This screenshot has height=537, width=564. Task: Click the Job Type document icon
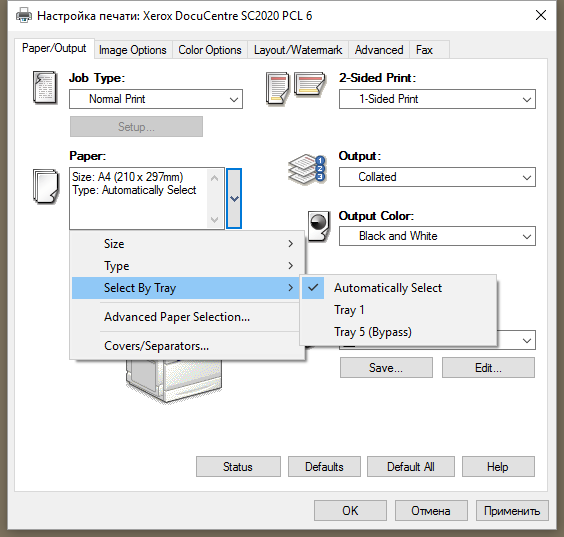pyautogui.click(x=45, y=87)
